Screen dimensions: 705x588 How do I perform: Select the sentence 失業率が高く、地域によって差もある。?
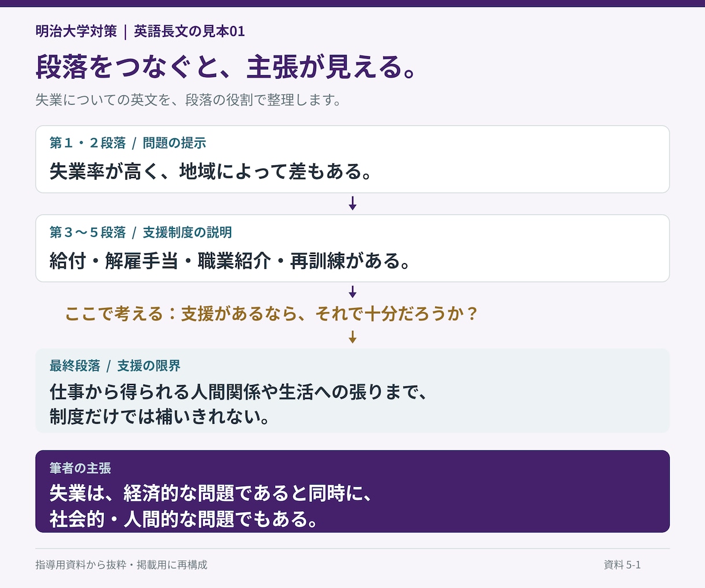click(211, 171)
